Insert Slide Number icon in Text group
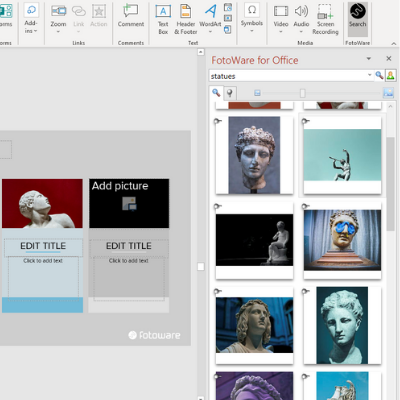Image resolution: width=400 pixels, height=400 pixels. (x=228, y=18)
